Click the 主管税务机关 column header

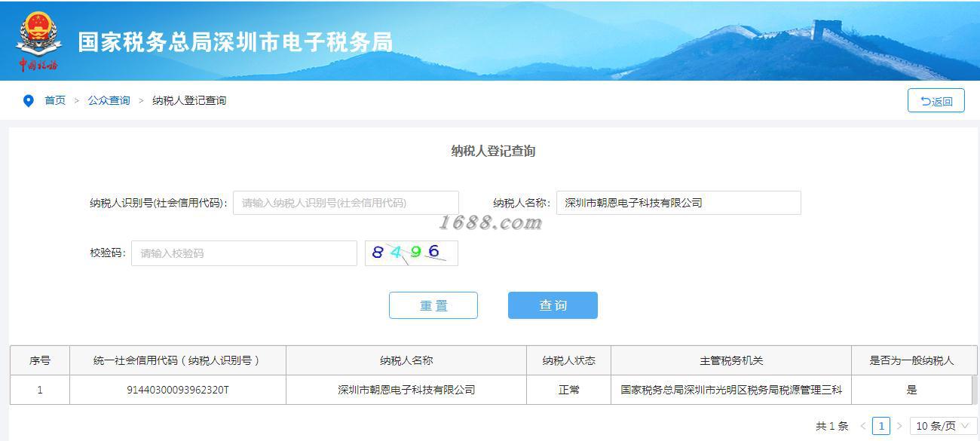click(x=731, y=360)
